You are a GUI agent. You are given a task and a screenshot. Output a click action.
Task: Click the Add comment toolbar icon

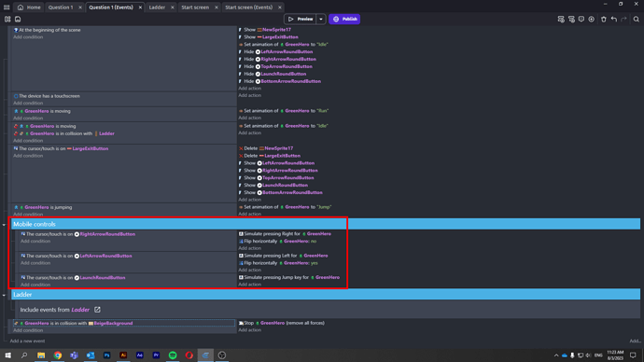pos(581,20)
